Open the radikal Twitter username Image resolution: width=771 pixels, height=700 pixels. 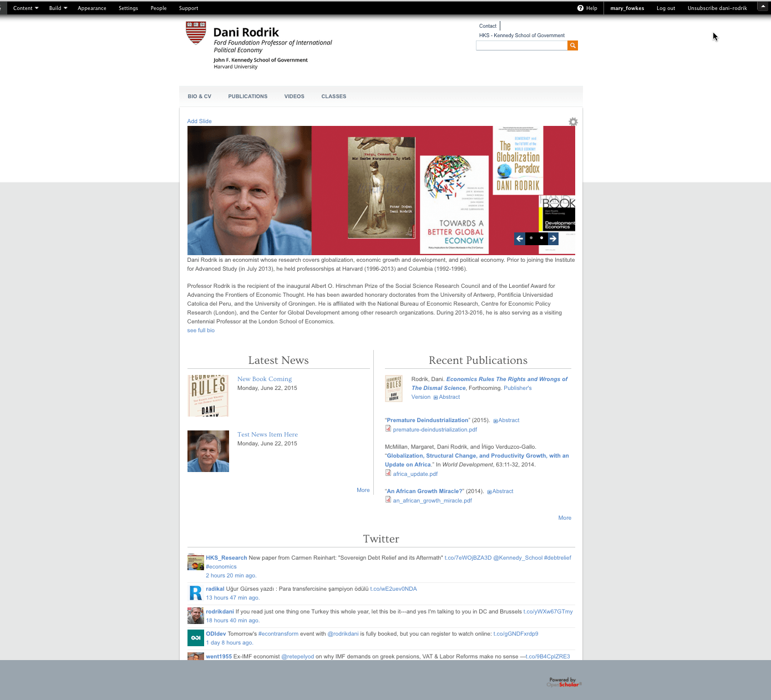pos(215,589)
